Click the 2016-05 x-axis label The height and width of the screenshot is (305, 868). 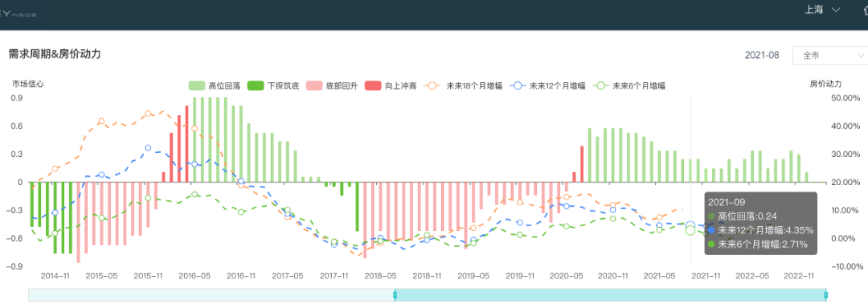click(194, 275)
